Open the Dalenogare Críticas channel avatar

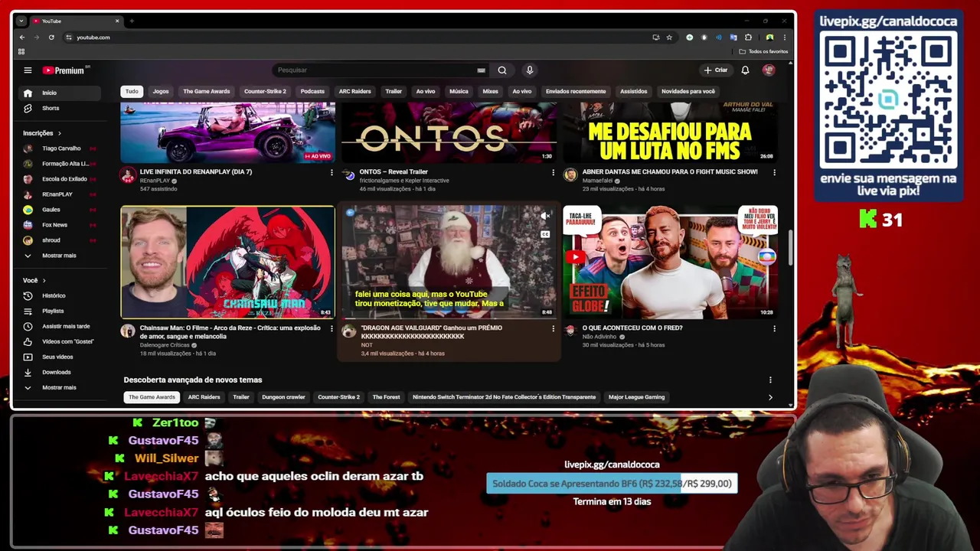pyautogui.click(x=128, y=331)
